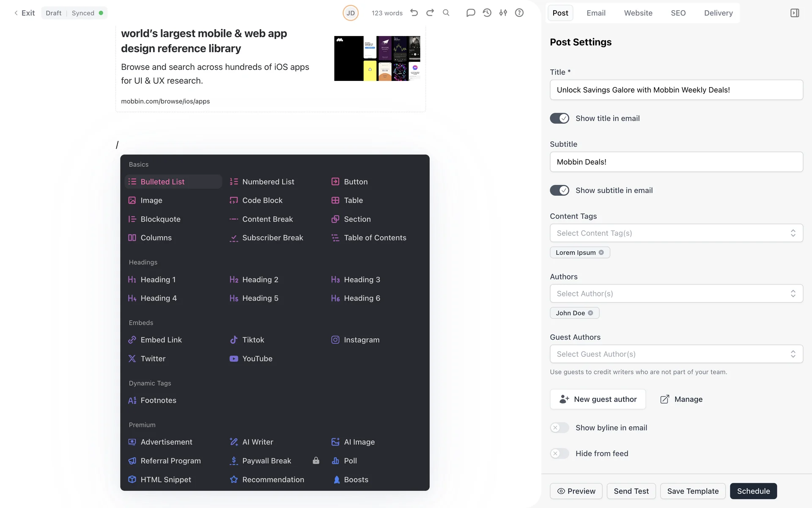The height and width of the screenshot is (508, 812).
Task: Open the search magnifier icon
Action: pyautogui.click(x=446, y=13)
